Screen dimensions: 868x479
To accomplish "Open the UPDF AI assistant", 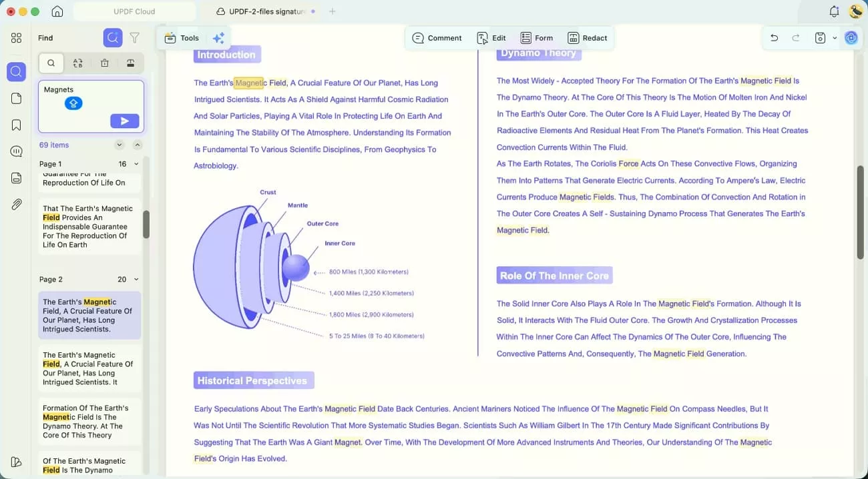I will [x=851, y=38].
